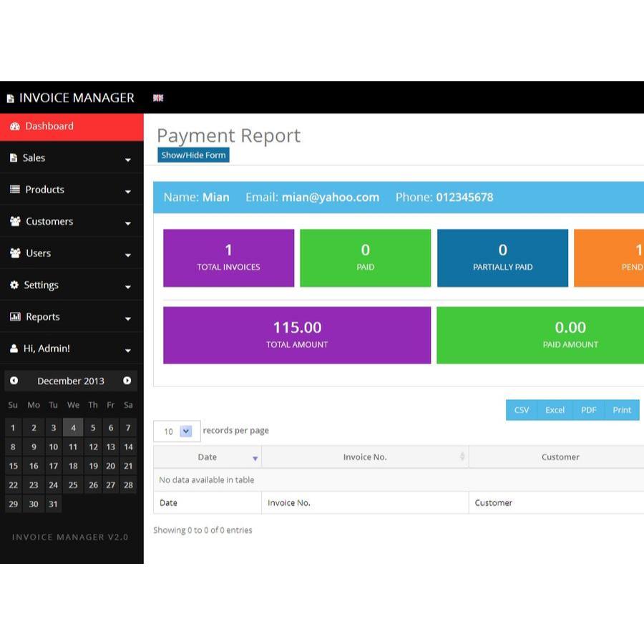Open the Hi, Admin! menu item
The image size is (644, 644).
pos(72,348)
